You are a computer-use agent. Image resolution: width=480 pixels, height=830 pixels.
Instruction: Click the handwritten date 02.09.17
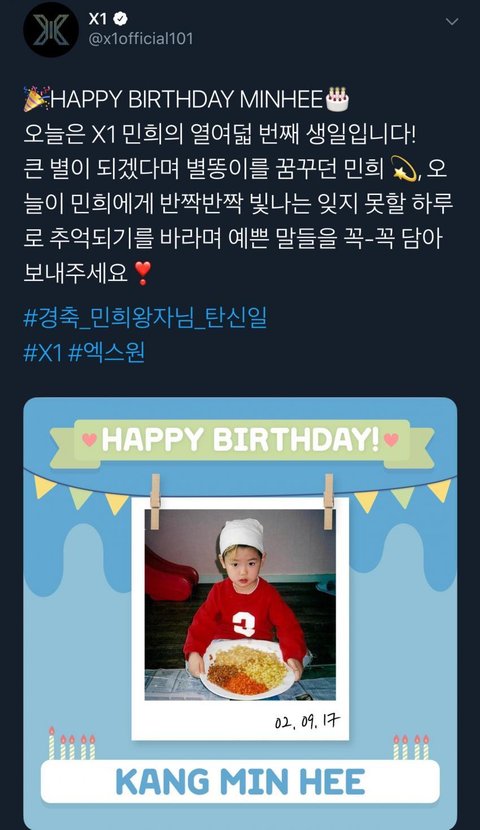(307, 721)
